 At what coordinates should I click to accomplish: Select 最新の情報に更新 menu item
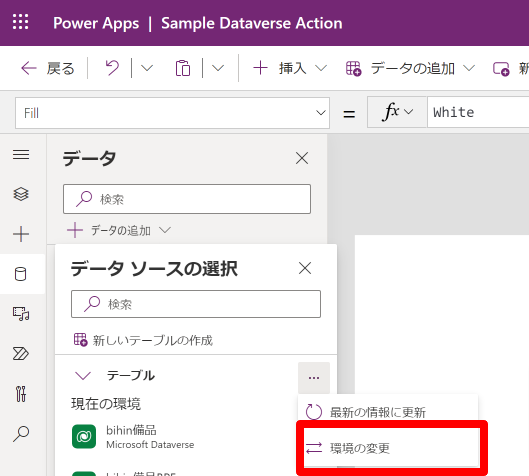[388, 412]
